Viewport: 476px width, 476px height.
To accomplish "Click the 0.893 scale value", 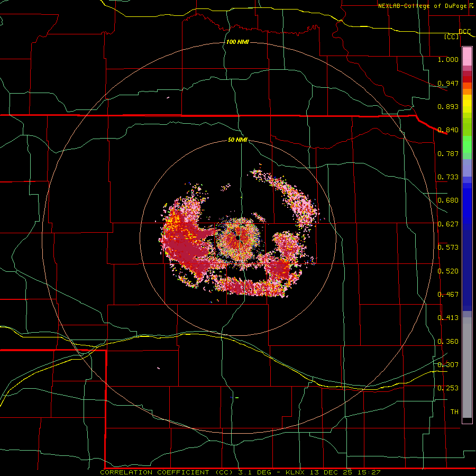I will [448, 106].
